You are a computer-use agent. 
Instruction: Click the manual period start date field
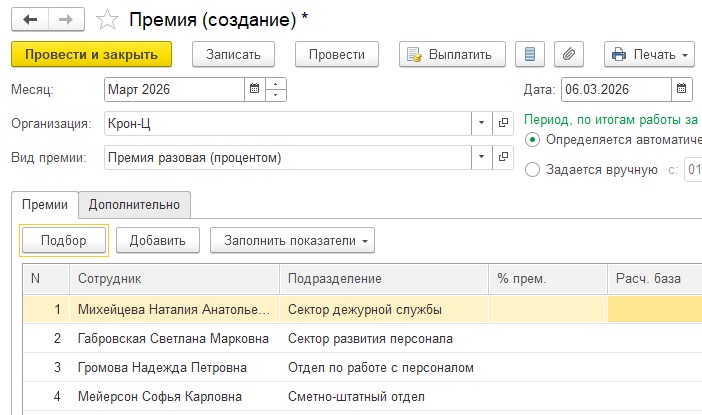point(693,170)
